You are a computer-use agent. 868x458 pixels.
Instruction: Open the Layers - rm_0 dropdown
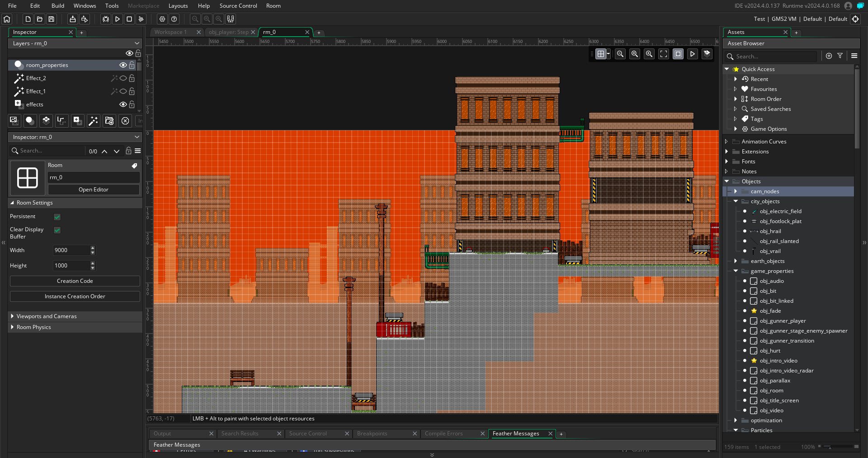pyautogui.click(x=75, y=43)
